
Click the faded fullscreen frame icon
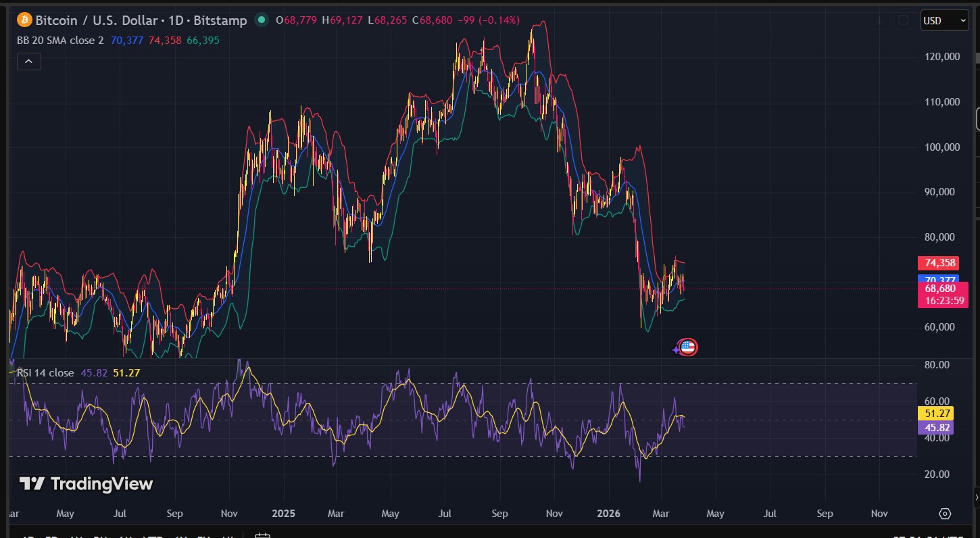pos(903,20)
